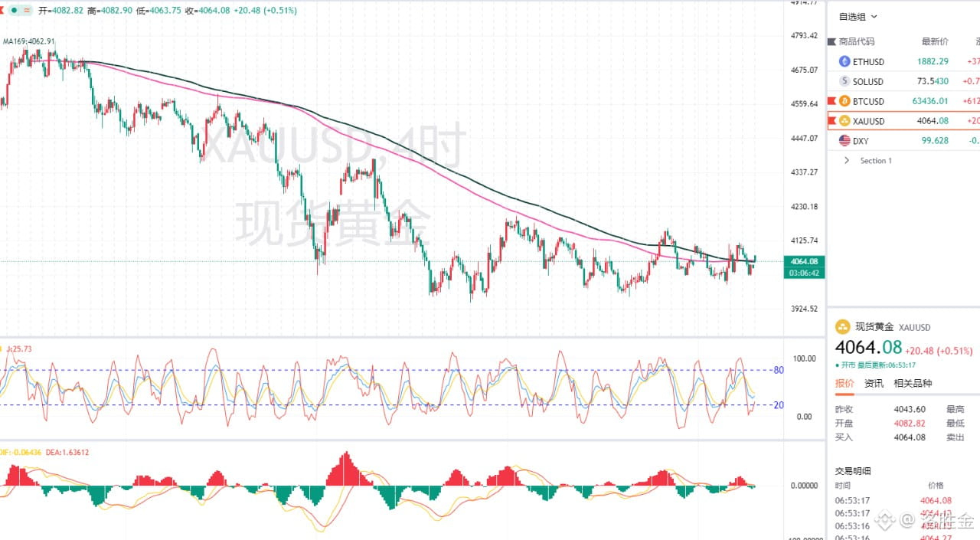The height and width of the screenshot is (540, 980).
Task: Click the BTCUSD price 63436.01
Action: coord(930,101)
